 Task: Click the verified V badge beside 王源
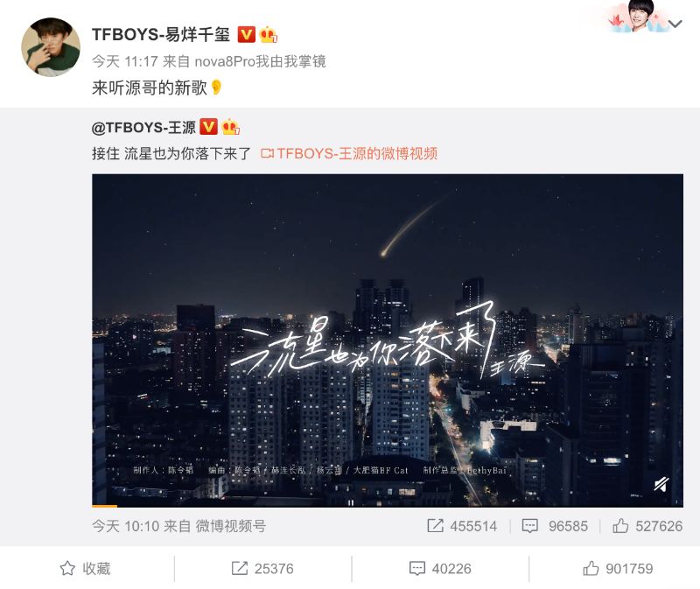pos(208,127)
